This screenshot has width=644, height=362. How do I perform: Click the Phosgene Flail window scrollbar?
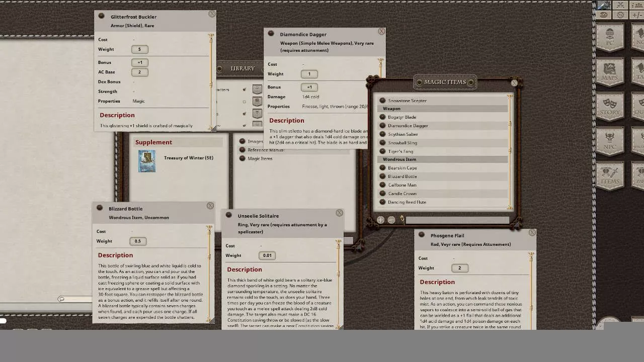[x=531, y=292]
